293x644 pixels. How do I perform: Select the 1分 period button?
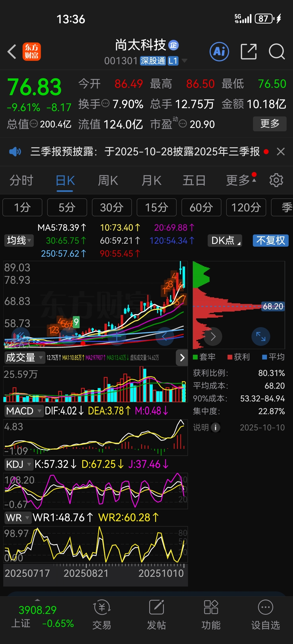click(x=22, y=207)
